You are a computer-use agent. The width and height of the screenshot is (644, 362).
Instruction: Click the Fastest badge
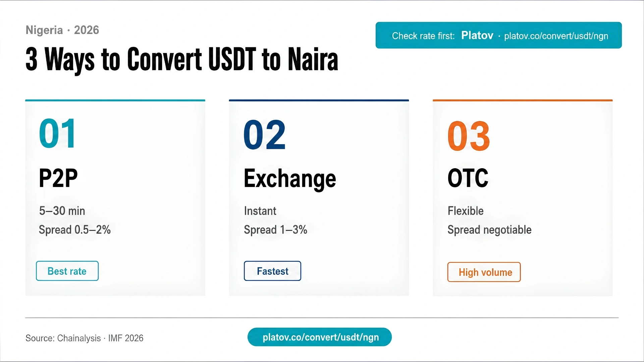coord(272,271)
